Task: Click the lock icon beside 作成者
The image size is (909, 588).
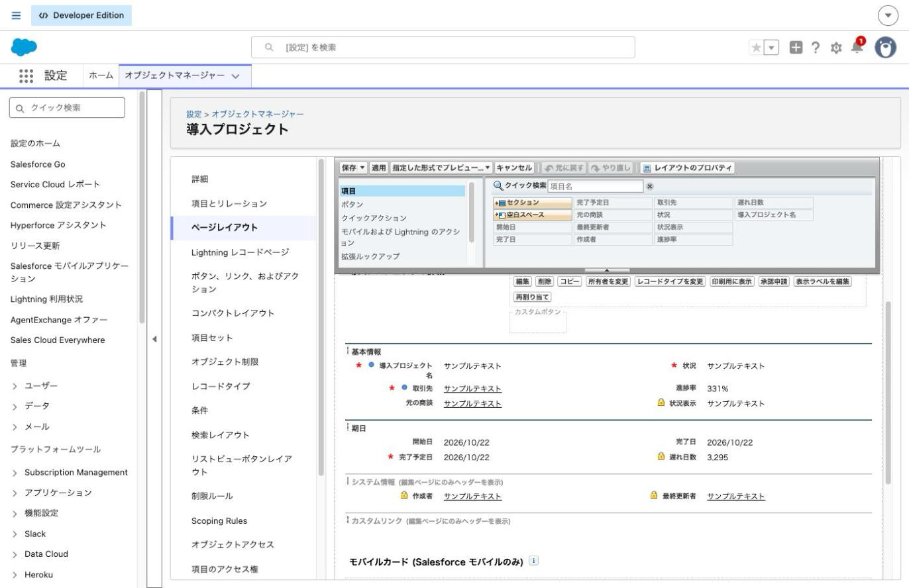Action: point(404,495)
